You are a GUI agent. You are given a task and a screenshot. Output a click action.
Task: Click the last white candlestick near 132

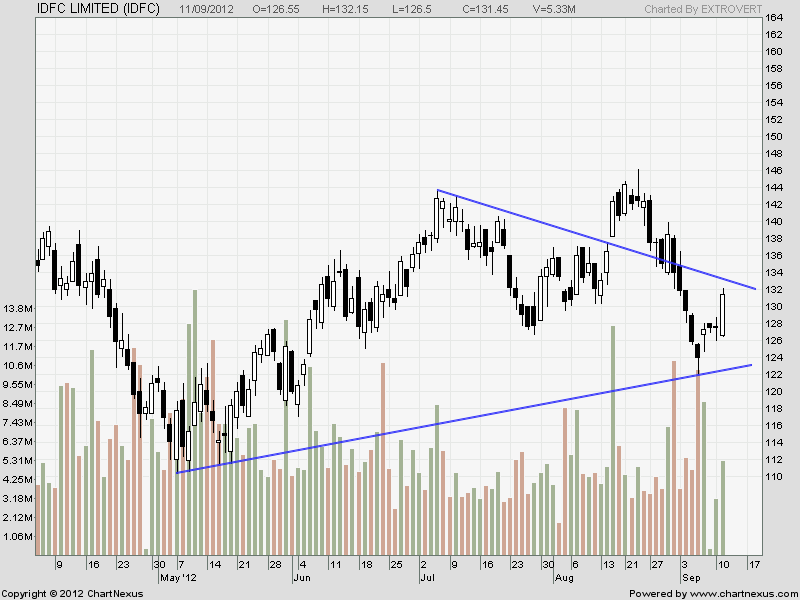tap(722, 315)
